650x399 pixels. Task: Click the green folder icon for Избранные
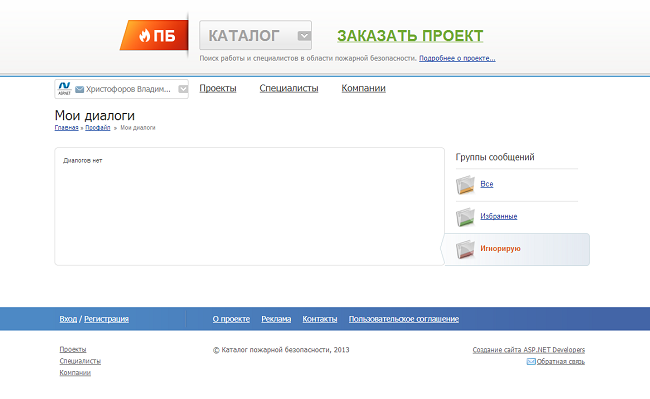(x=465, y=217)
